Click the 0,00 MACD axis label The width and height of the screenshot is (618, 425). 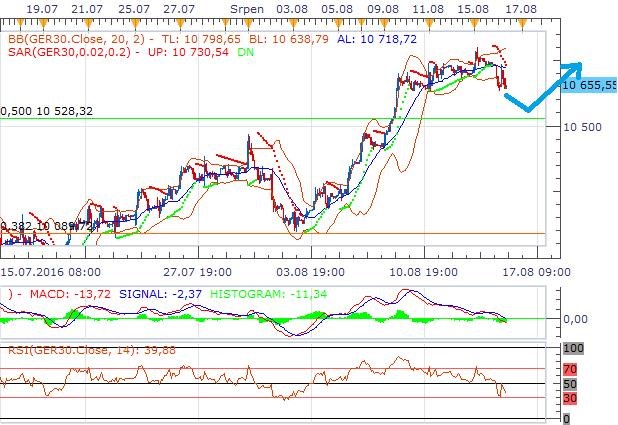576,319
